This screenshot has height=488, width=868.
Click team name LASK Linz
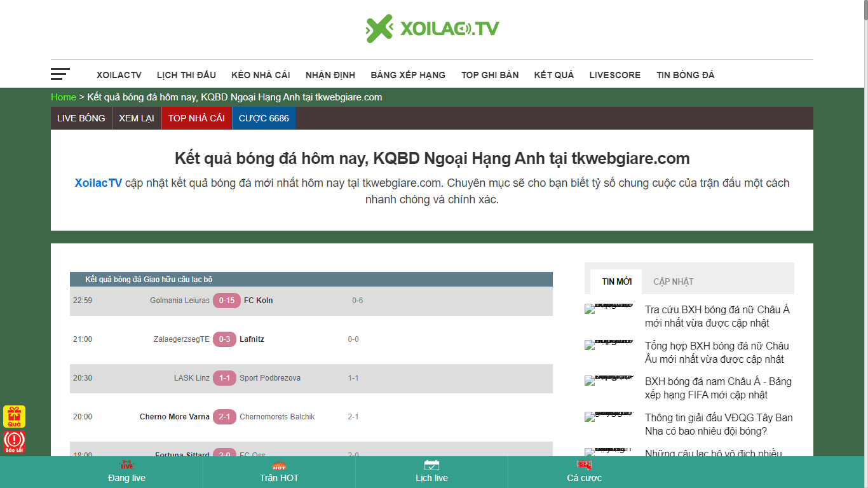[x=192, y=378]
